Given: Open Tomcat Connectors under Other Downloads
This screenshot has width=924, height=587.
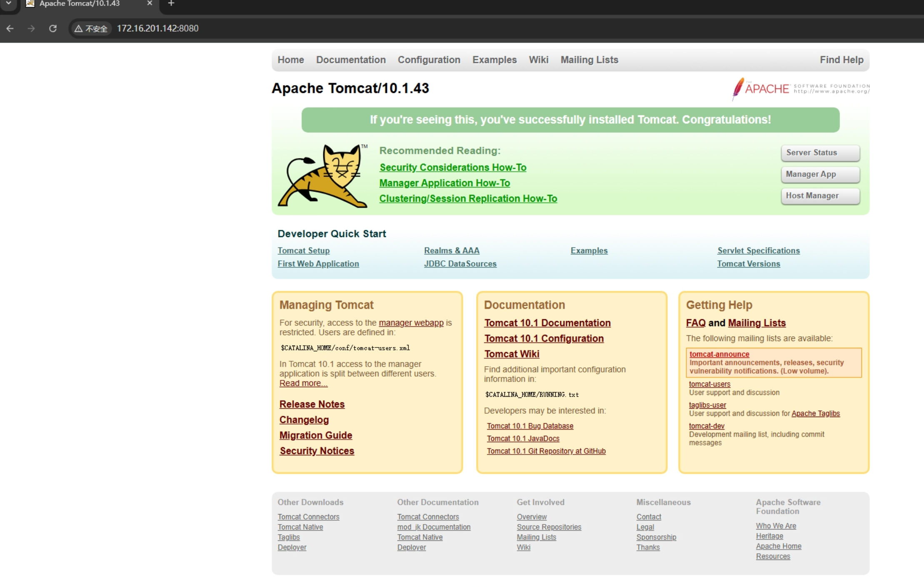Looking at the screenshot, I should [309, 517].
